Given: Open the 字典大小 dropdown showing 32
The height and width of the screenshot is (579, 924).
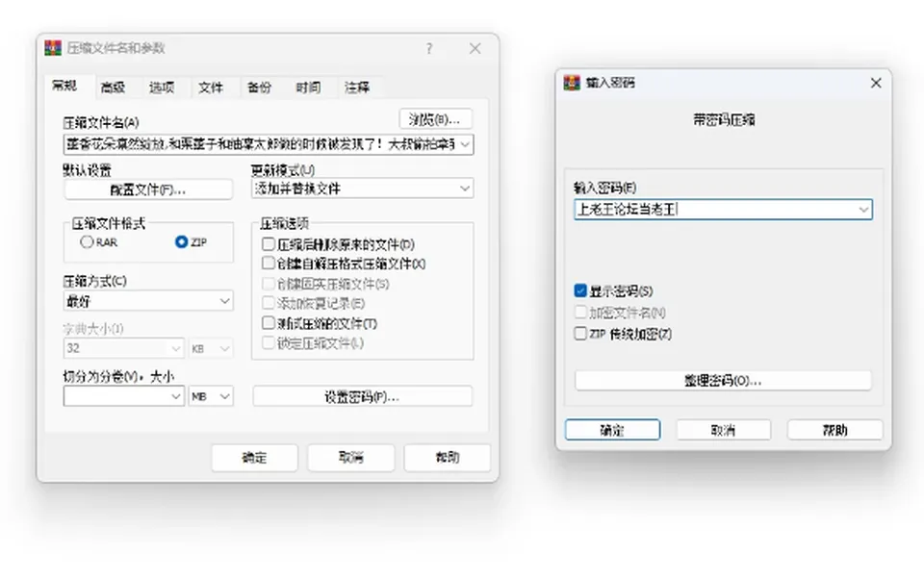Looking at the screenshot, I should pyautogui.click(x=124, y=348).
